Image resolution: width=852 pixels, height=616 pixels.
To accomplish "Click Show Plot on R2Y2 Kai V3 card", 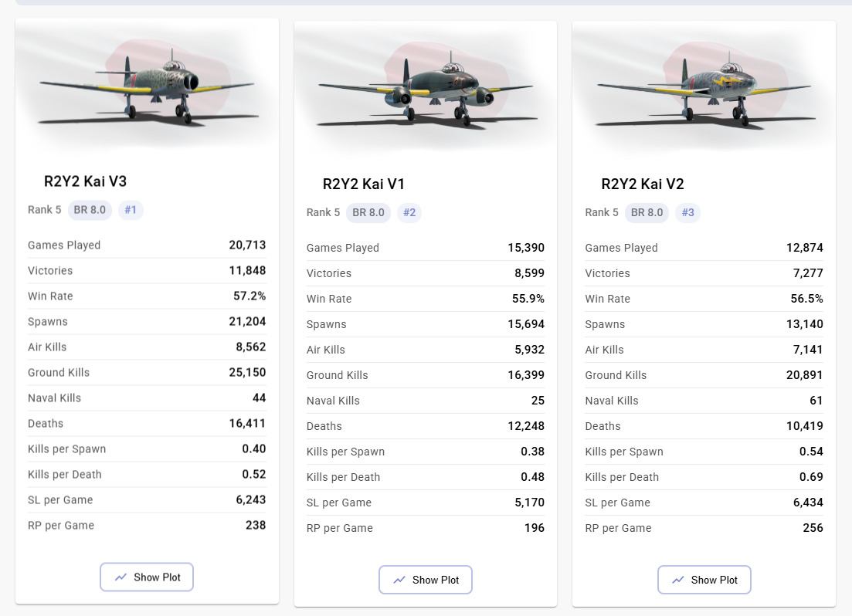I will pyautogui.click(x=147, y=577).
